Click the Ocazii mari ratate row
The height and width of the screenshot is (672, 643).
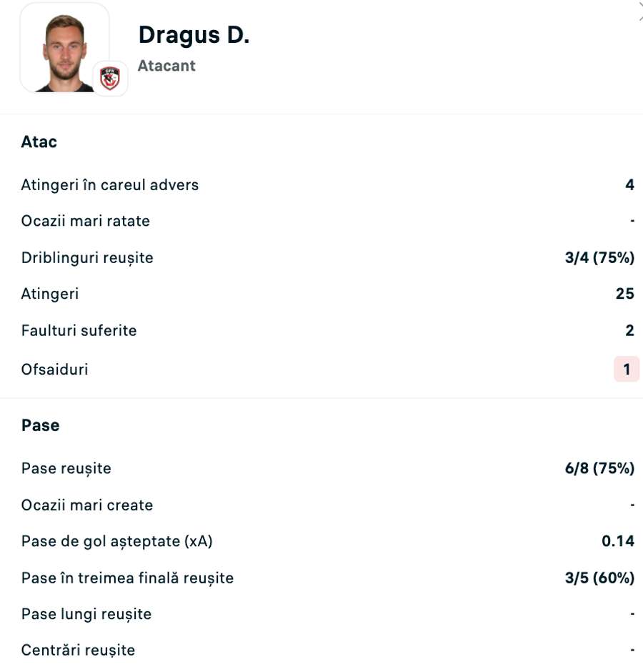85,221
